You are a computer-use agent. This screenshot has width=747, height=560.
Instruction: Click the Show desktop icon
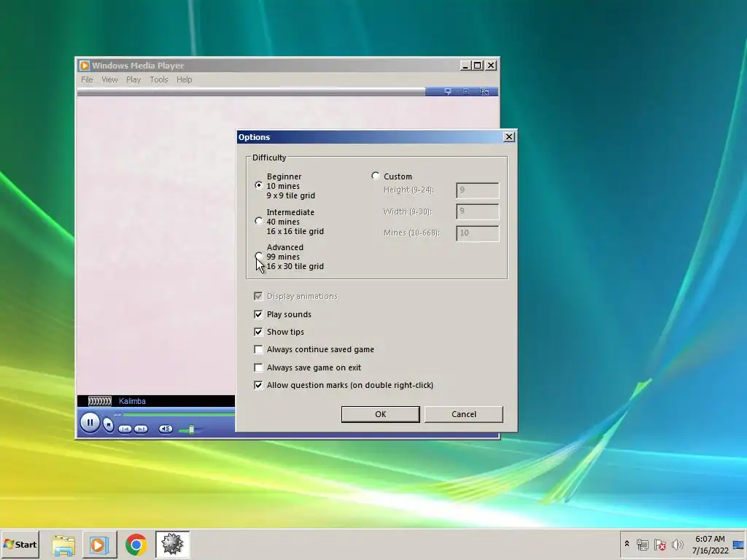click(738, 544)
